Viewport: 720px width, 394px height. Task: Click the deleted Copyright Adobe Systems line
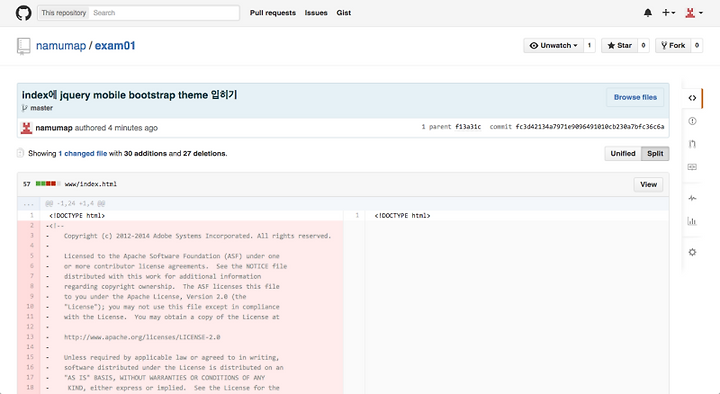pos(197,236)
